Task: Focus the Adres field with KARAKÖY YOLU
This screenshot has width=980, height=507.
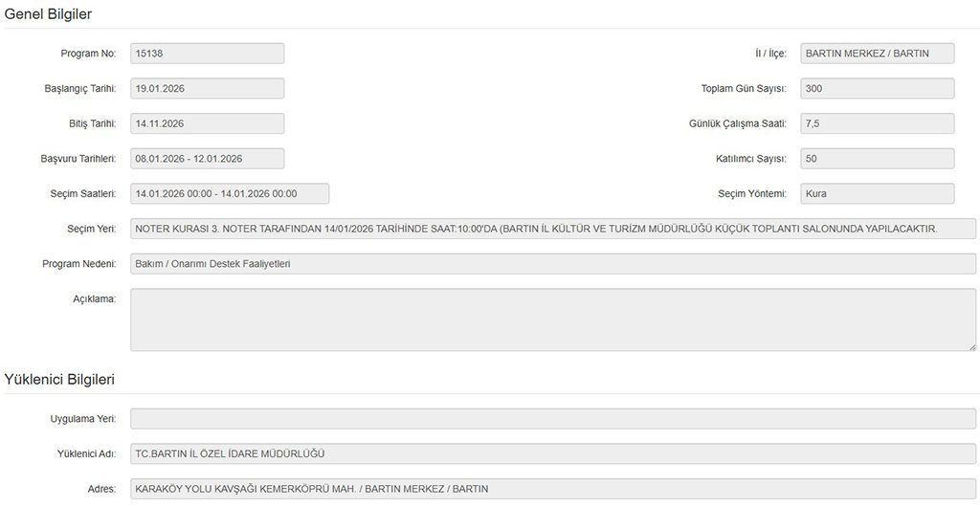Action: coord(553,489)
